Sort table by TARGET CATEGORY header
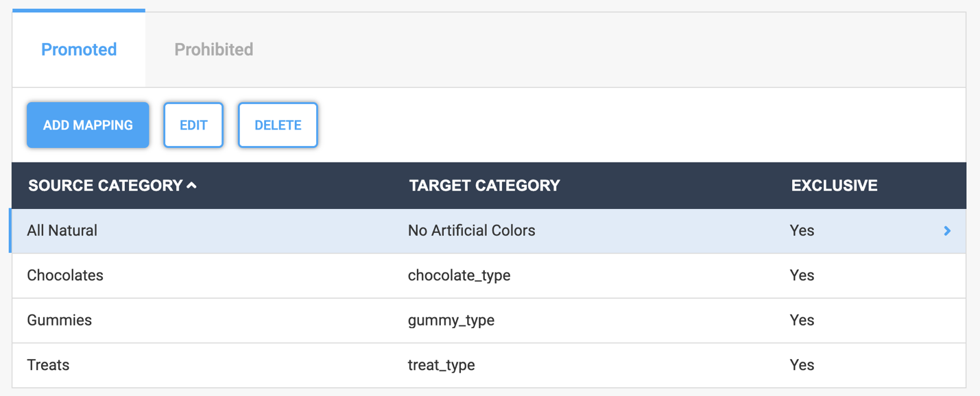This screenshot has width=980, height=396. (483, 185)
